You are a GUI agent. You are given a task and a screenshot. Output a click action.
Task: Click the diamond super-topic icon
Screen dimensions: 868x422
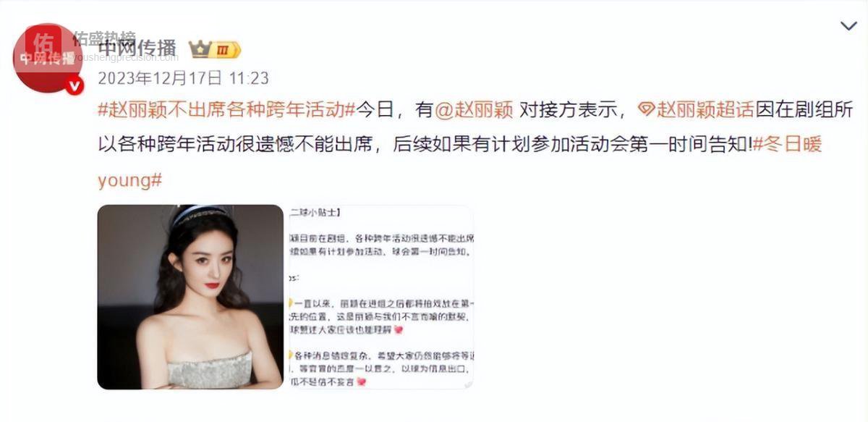point(646,110)
